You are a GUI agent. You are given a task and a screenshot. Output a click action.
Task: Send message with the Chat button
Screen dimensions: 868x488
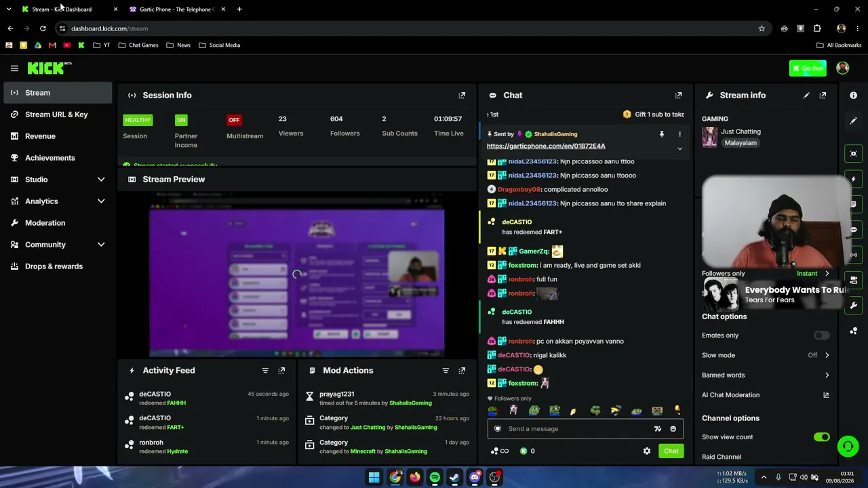point(671,451)
